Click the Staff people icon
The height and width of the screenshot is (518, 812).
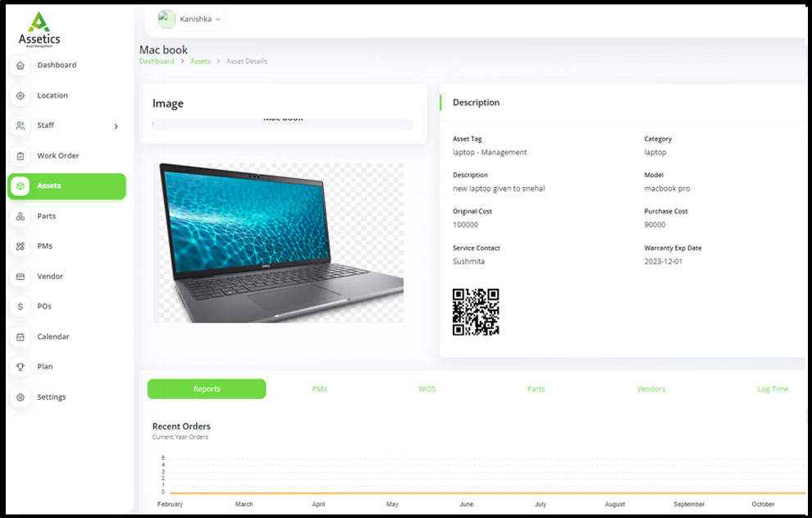click(x=21, y=126)
